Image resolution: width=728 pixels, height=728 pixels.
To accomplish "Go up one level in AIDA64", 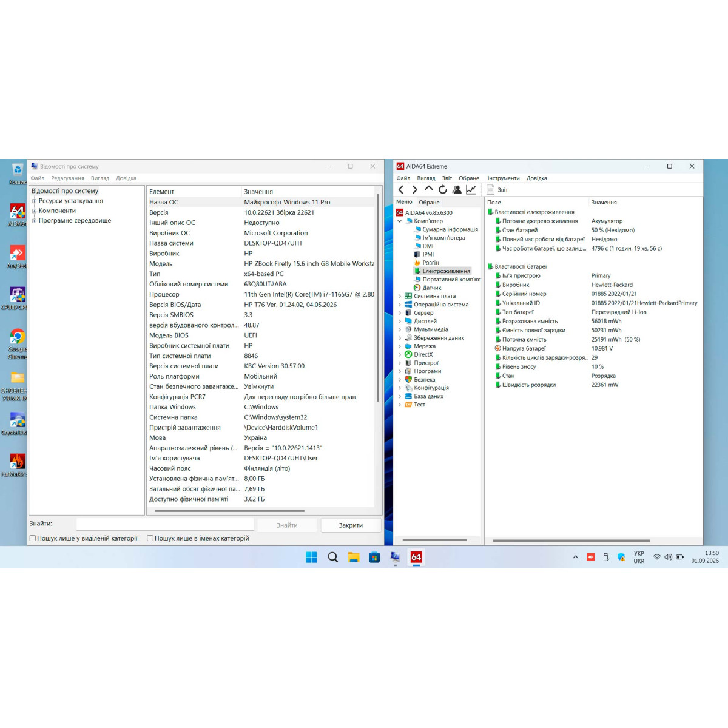I will (428, 189).
